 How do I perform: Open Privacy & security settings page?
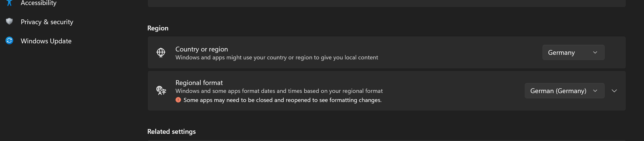(47, 22)
